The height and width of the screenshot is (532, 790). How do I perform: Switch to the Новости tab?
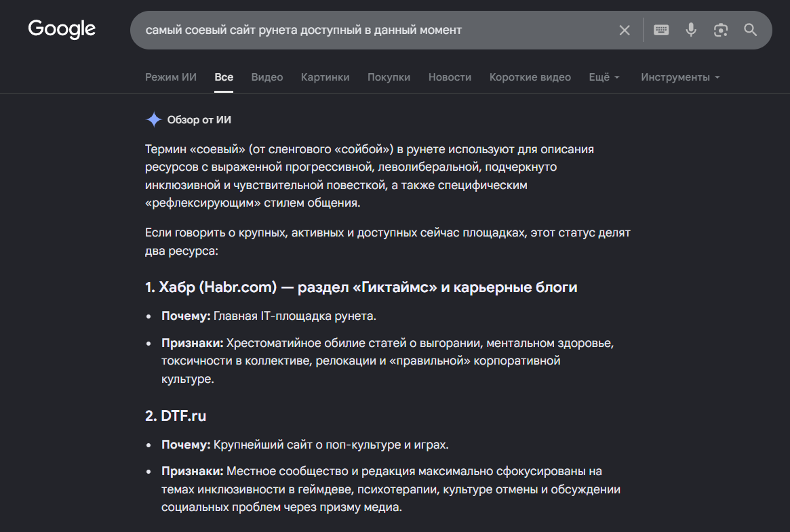pyautogui.click(x=450, y=77)
